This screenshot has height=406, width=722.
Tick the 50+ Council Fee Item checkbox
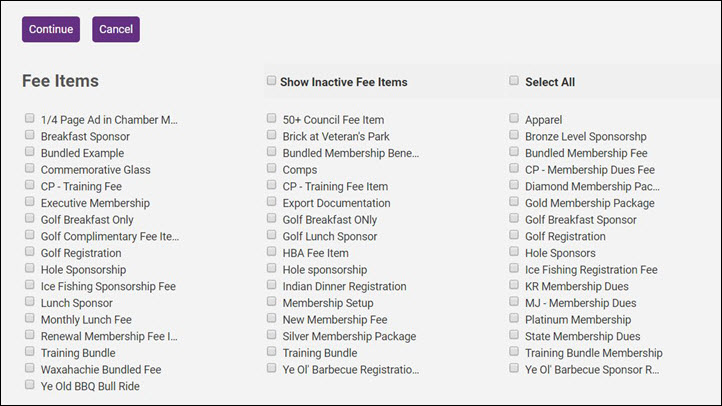point(272,118)
